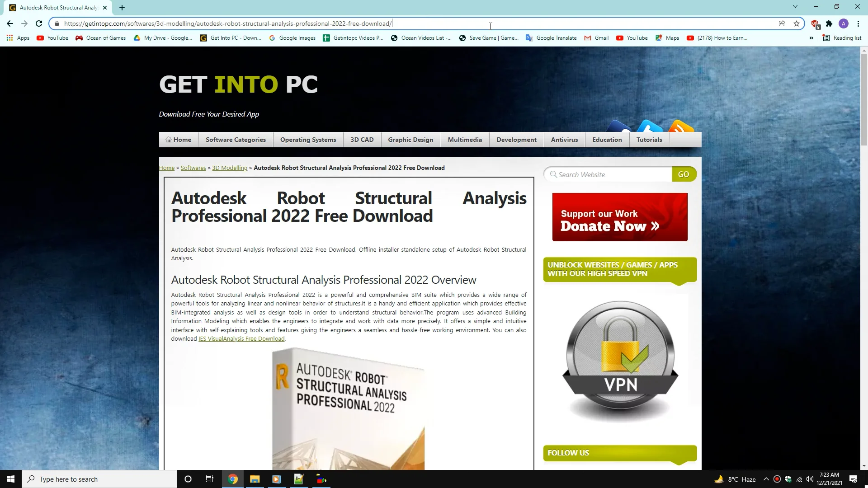Click the share page icon in address bar

pyautogui.click(x=782, y=23)
